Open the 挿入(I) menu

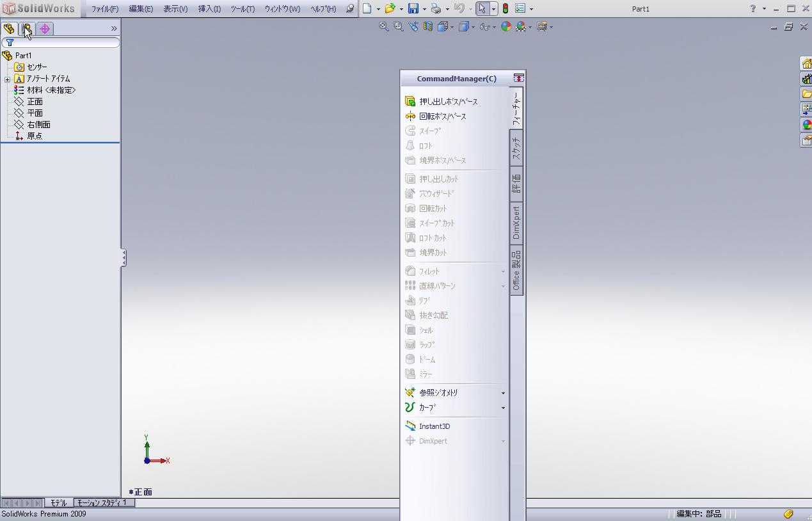pyautogui.click(x=209, y=9)
